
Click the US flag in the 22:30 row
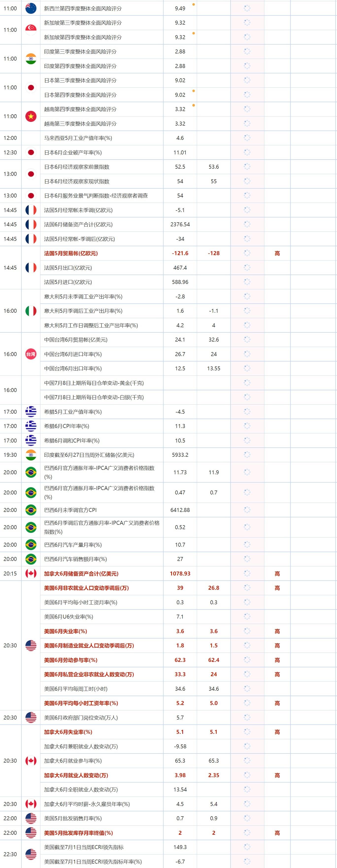(31, 854)
